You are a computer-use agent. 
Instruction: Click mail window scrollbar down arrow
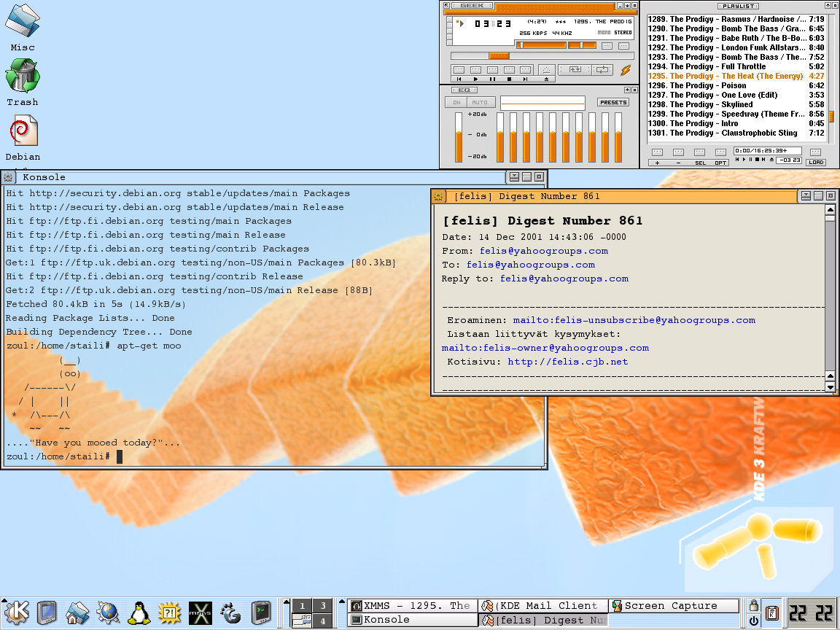[830, 386]
